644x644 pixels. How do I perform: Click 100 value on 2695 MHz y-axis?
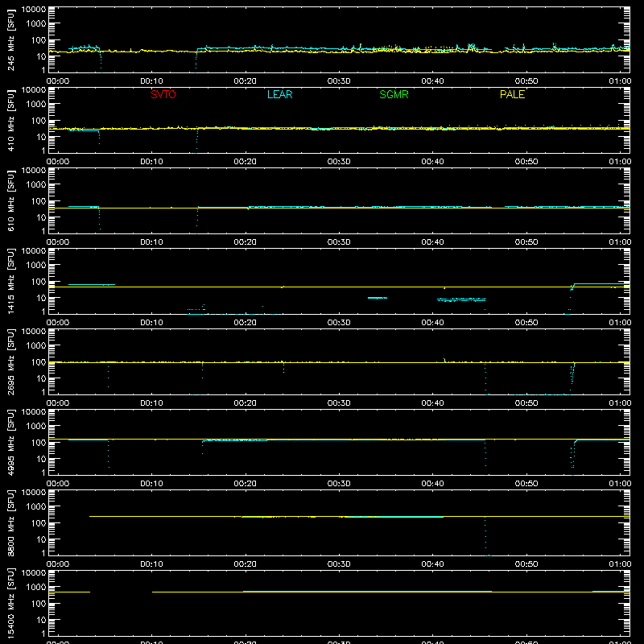coord(39,362)
